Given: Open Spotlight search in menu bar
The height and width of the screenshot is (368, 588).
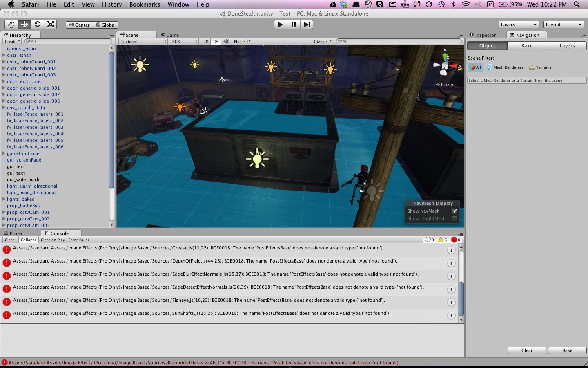Looking at the screenshot, I should [x=577, y=4].
